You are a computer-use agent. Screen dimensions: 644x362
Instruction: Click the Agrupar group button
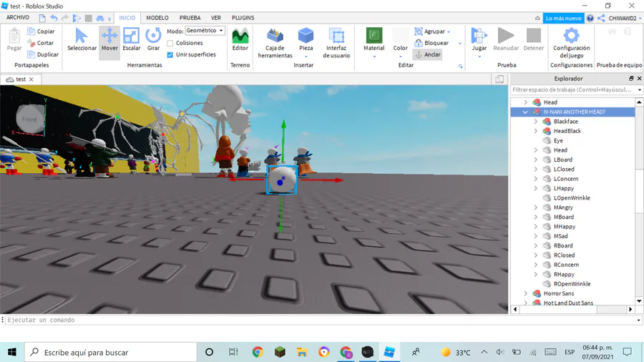(x=432, y=31)
